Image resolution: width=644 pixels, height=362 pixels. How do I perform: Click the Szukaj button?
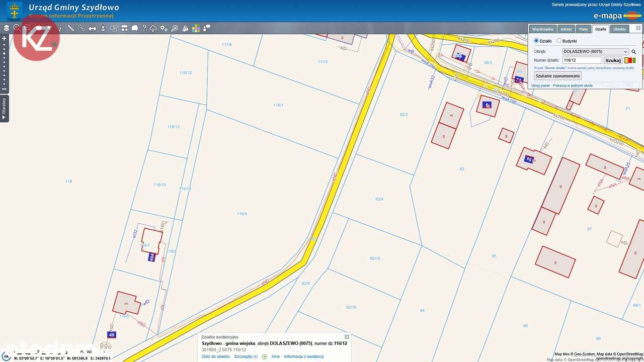pos(613,60)
